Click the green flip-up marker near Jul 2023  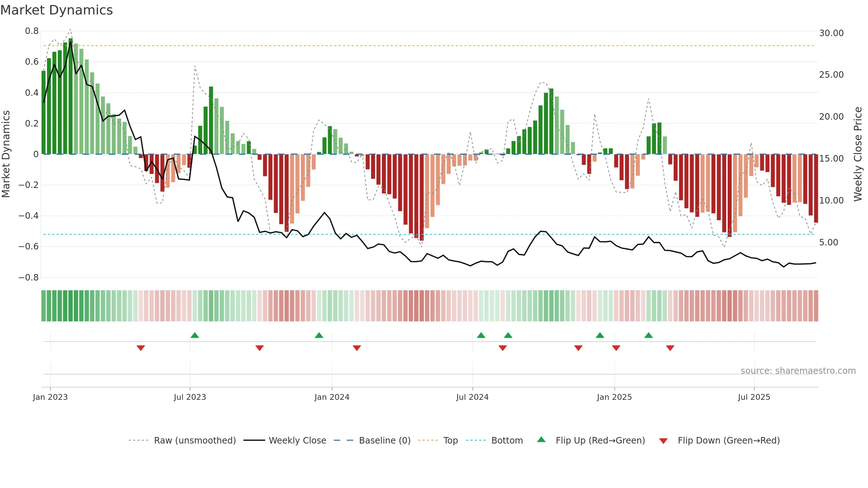[195, 335]
